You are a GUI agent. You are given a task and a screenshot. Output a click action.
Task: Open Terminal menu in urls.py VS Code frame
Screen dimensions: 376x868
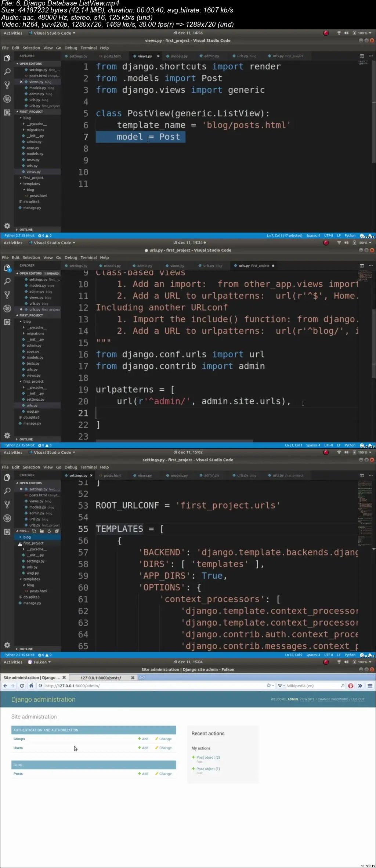coord(88,257)
